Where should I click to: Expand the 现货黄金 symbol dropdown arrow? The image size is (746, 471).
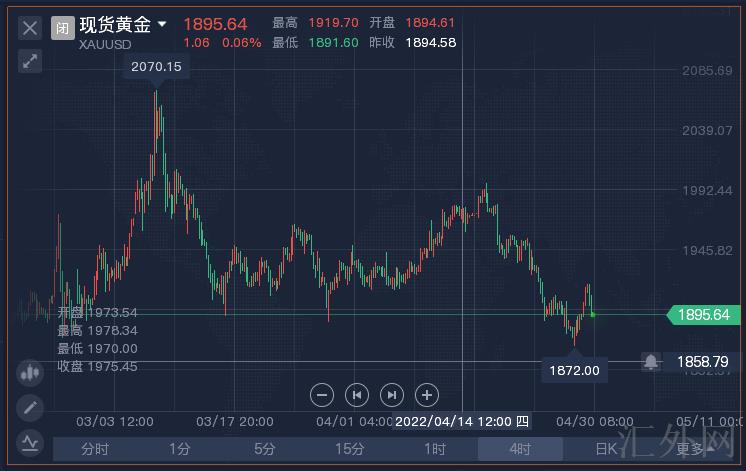pyautogui.click(x=162, y=24)
